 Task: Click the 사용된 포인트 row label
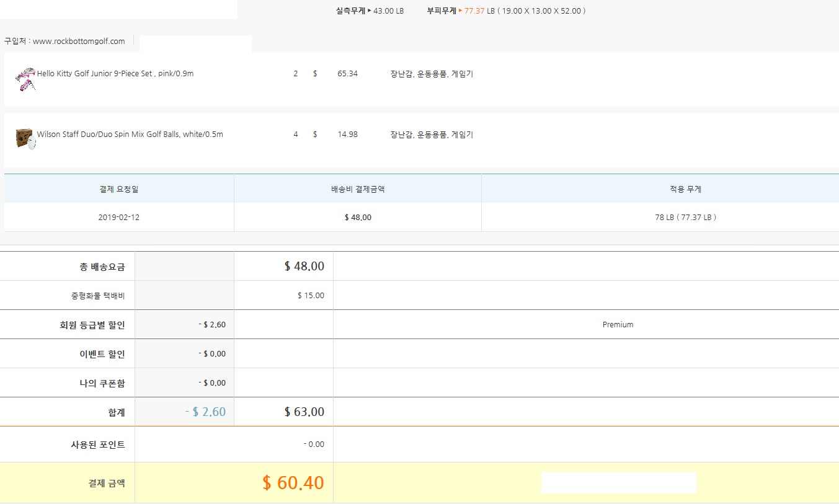98,444
